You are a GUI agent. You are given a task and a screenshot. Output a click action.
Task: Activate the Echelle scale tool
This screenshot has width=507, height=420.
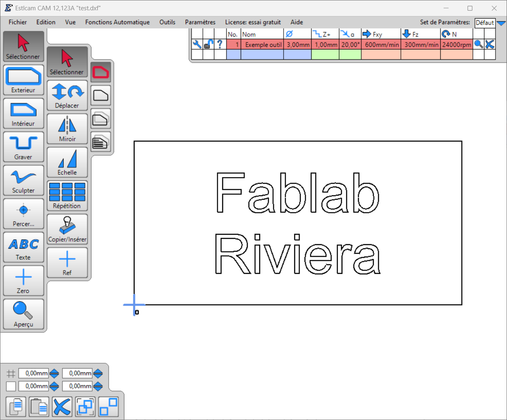point(67,162)
